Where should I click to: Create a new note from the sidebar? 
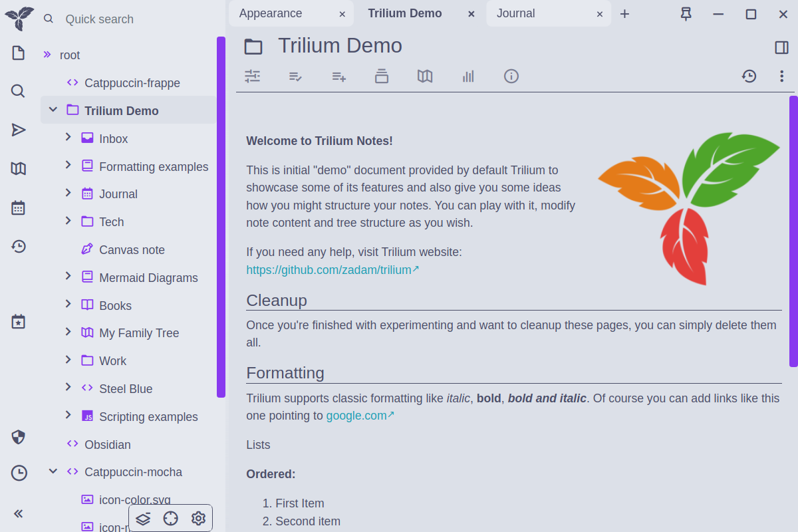(19, 53)
